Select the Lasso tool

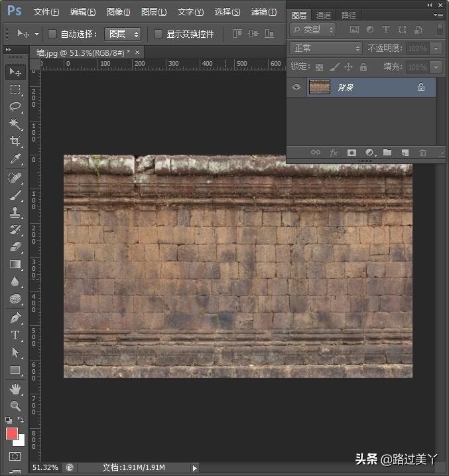(x=15, y=106)
